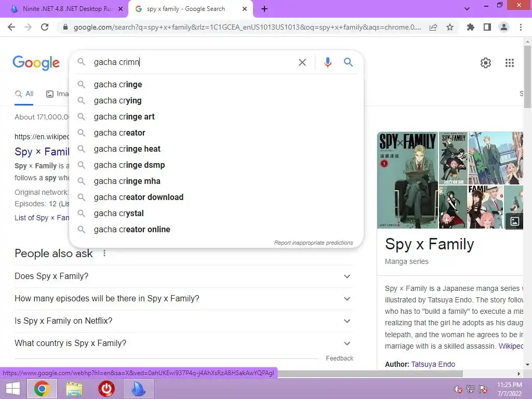Reload the current page

click(x=45, y=27)
